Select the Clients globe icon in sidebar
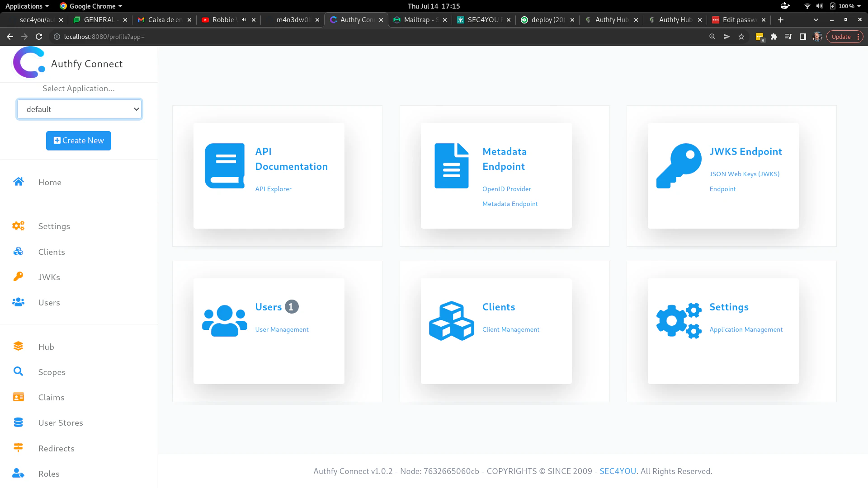This screenshot has height=488, width=868. (18, 251)
